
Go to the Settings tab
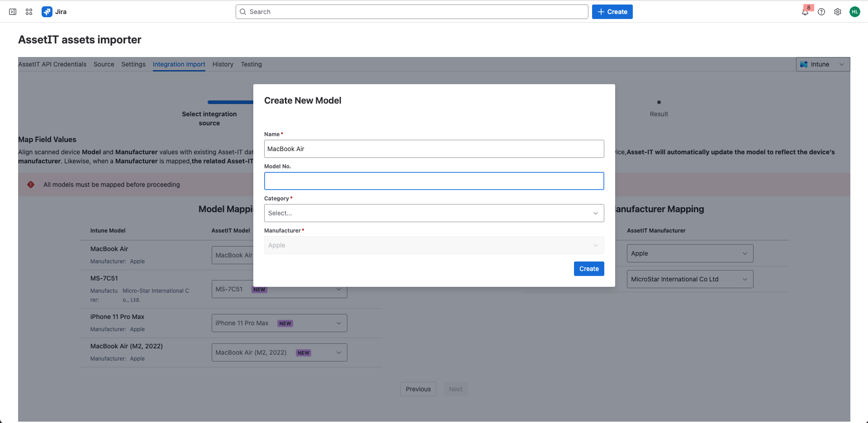click(133, 64)
